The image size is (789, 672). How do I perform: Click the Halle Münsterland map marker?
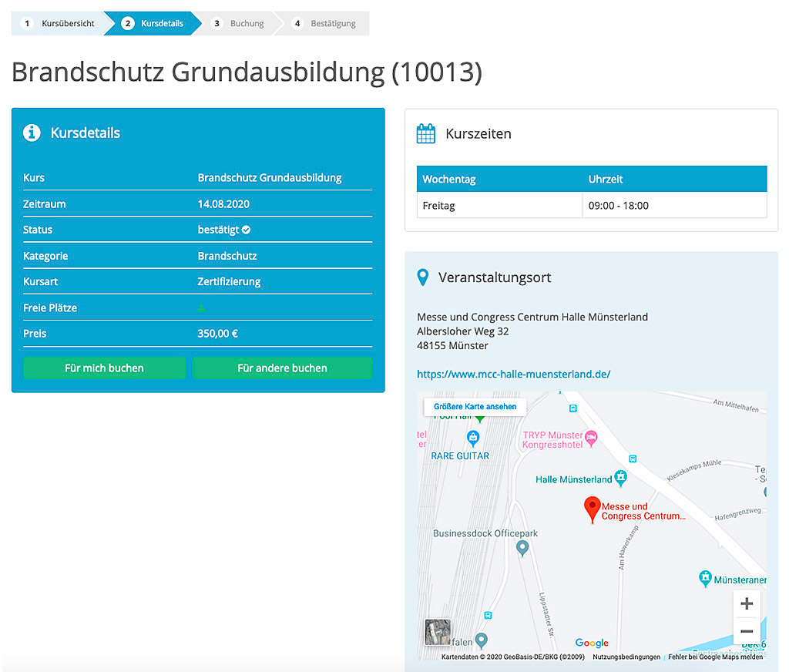(x=621, y=478)
